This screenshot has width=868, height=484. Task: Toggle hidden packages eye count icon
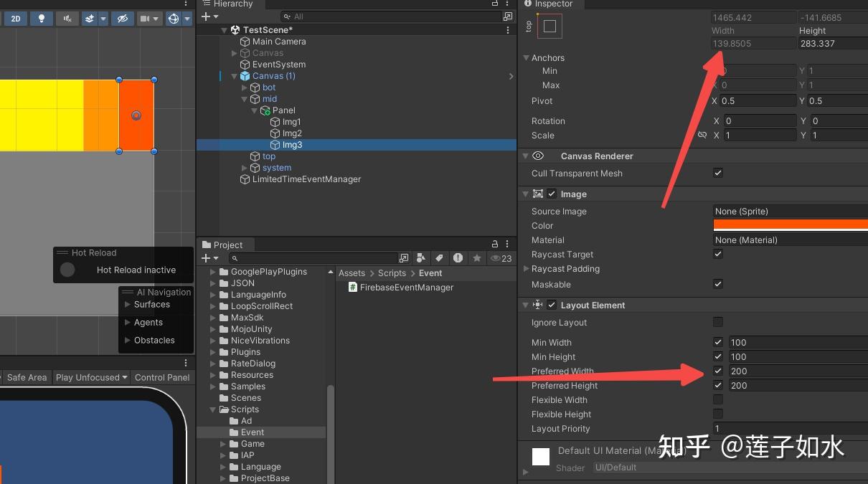click(x=501, y=258)
